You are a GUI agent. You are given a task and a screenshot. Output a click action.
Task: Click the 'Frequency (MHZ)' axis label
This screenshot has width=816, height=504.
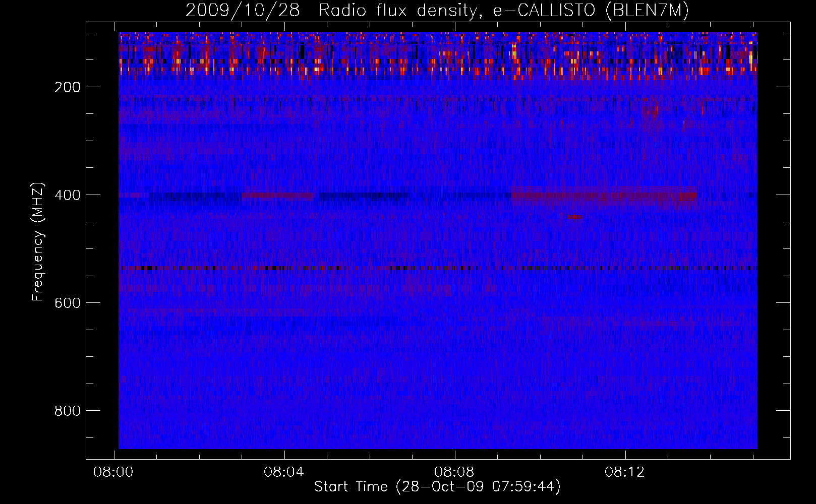[38, 242]
